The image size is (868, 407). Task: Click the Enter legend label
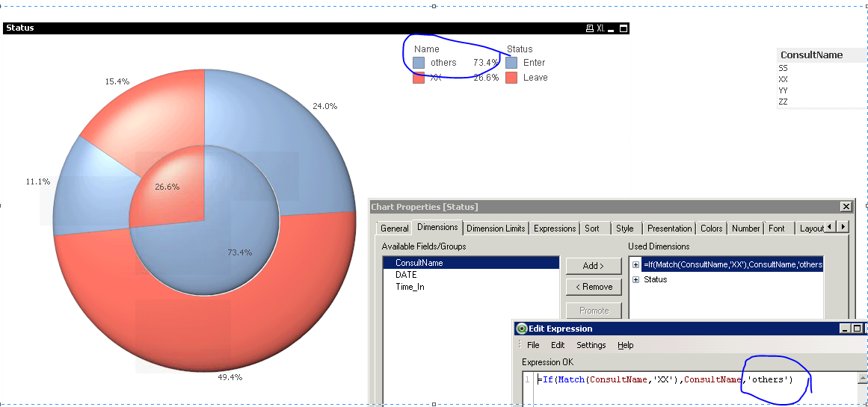[535, 63]
